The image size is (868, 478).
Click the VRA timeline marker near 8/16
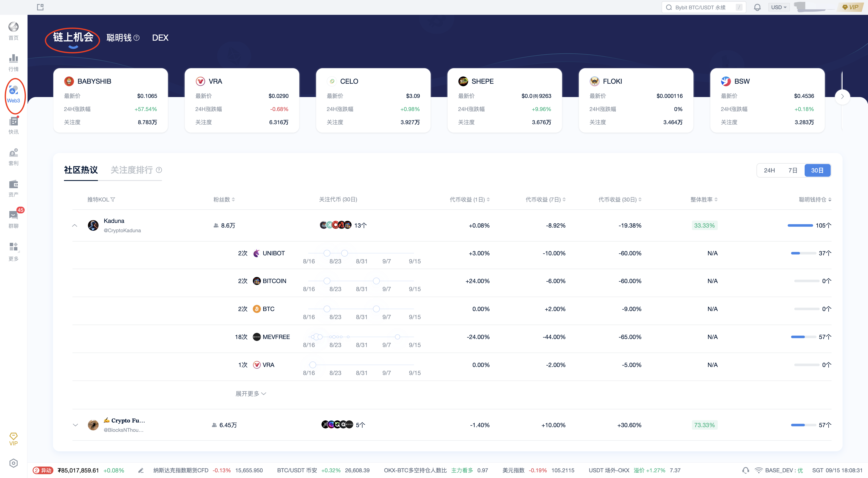tap(313, 365)
